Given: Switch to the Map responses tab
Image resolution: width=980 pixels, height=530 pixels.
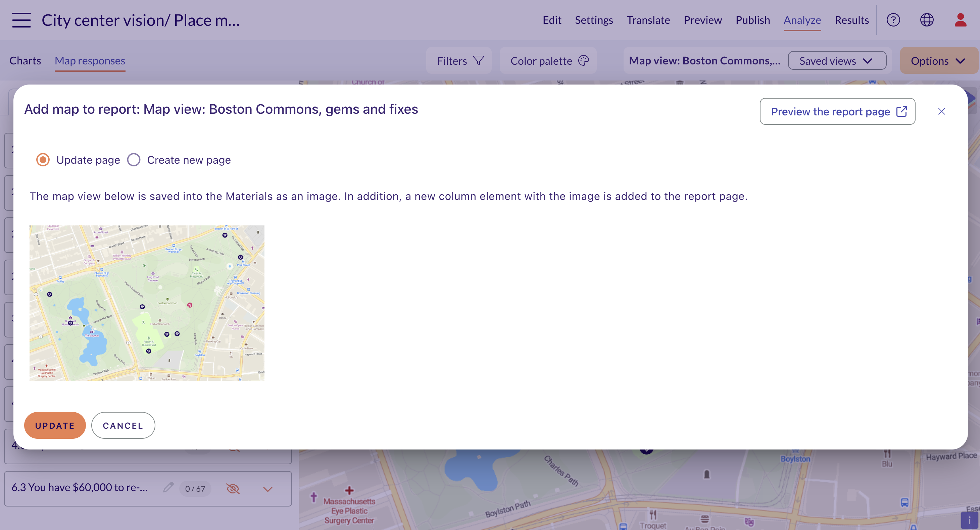Looking at the screenshot, I should click(90, 60).
